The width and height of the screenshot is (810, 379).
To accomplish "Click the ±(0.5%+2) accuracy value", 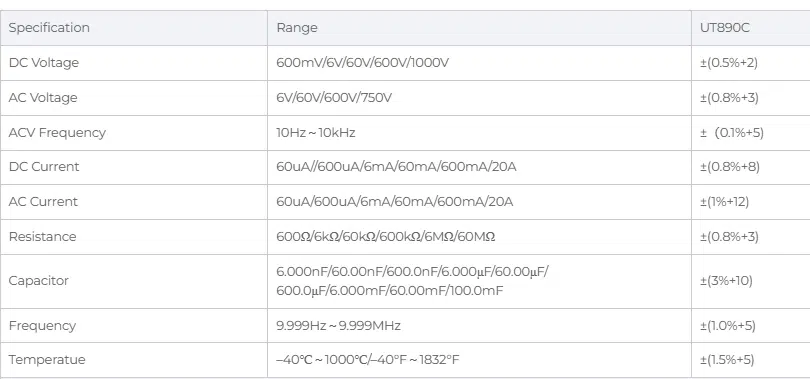I will tap(729, 63).
